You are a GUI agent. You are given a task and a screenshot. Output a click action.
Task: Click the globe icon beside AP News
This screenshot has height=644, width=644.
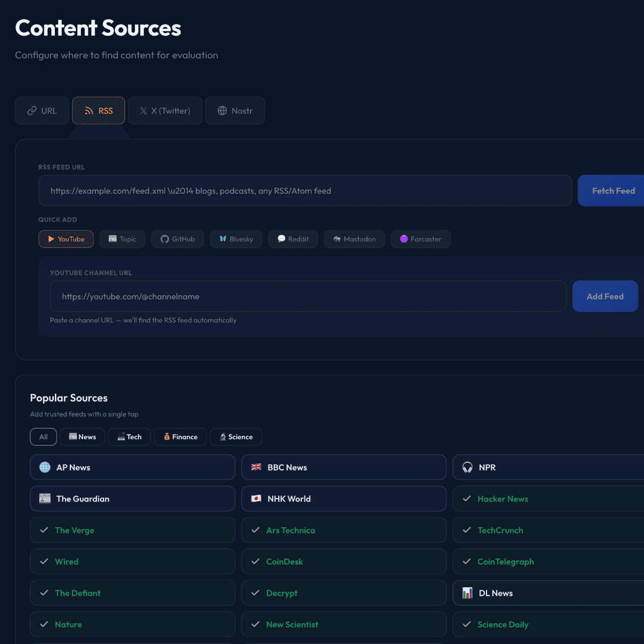pyautogui.click(x=45, y=467)
